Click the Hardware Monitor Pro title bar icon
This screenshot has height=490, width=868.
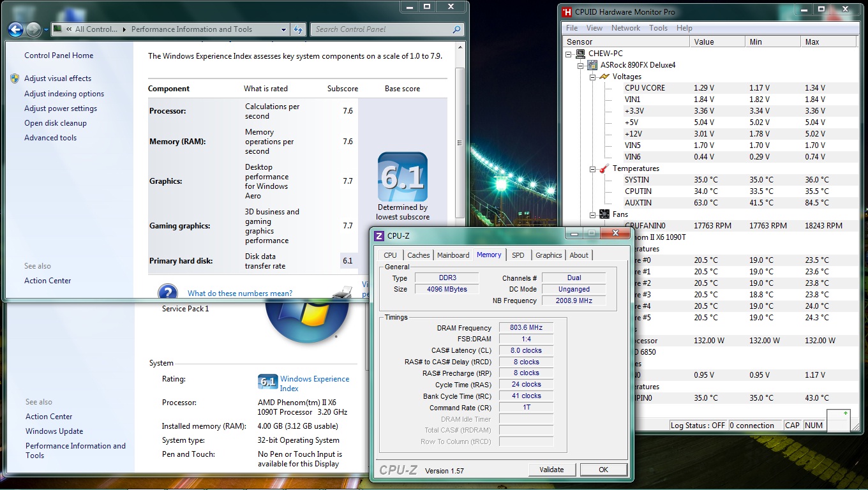point(566,12)
